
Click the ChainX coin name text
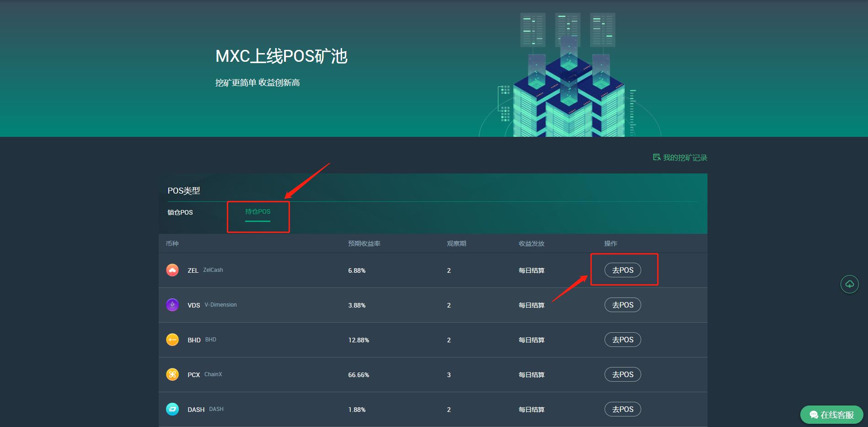213,374
